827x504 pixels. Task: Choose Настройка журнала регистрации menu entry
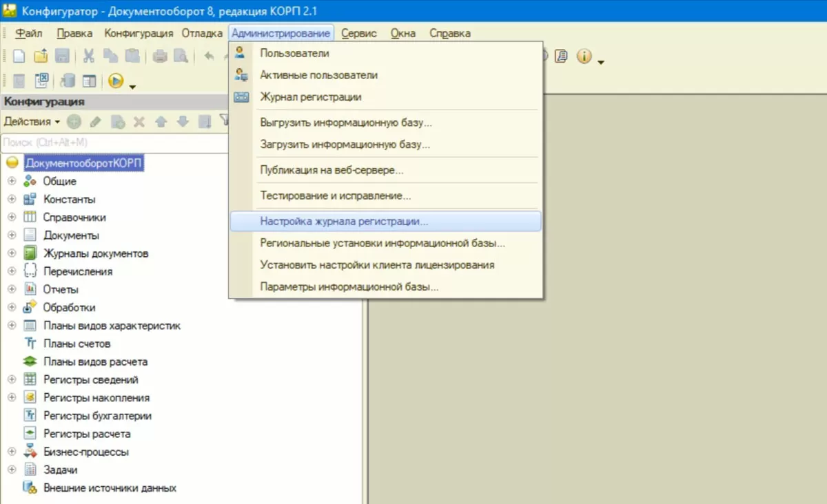(x=344, y=222)
